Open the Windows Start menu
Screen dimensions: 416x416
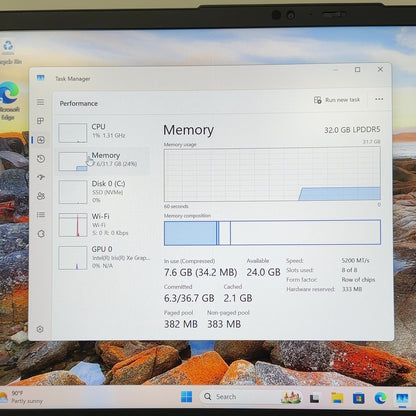[x=186, y=397]
